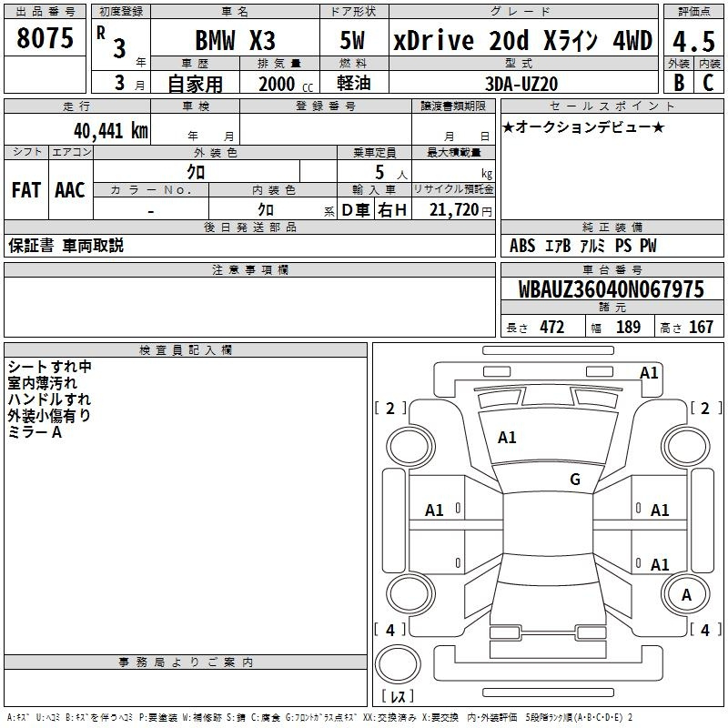Click the 登録番号 header

[x=326, y=106]
